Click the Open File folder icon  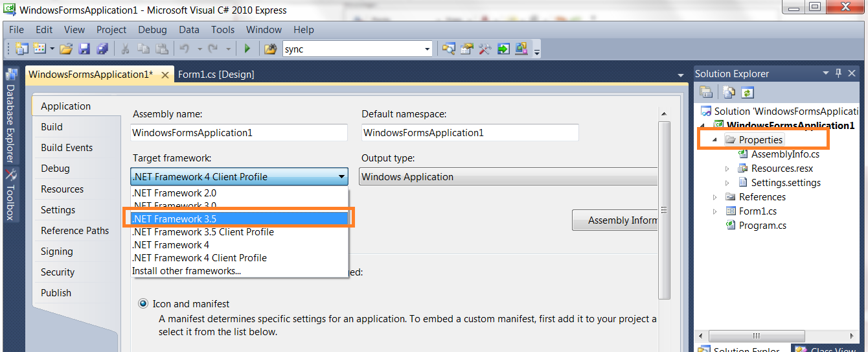[x=65, y=49]
